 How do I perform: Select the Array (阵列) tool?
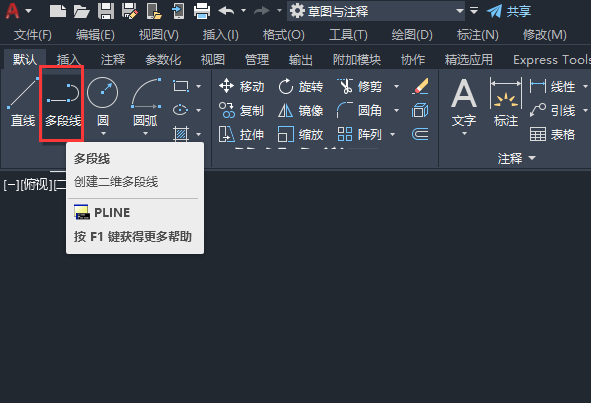coord(360,134)
